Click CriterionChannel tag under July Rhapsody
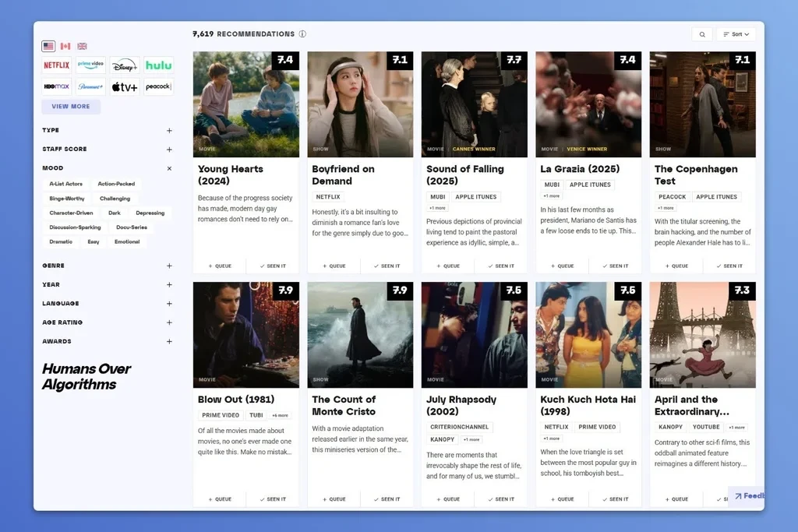This screenshot has height=532, width=798. click(x=459, y=427)
